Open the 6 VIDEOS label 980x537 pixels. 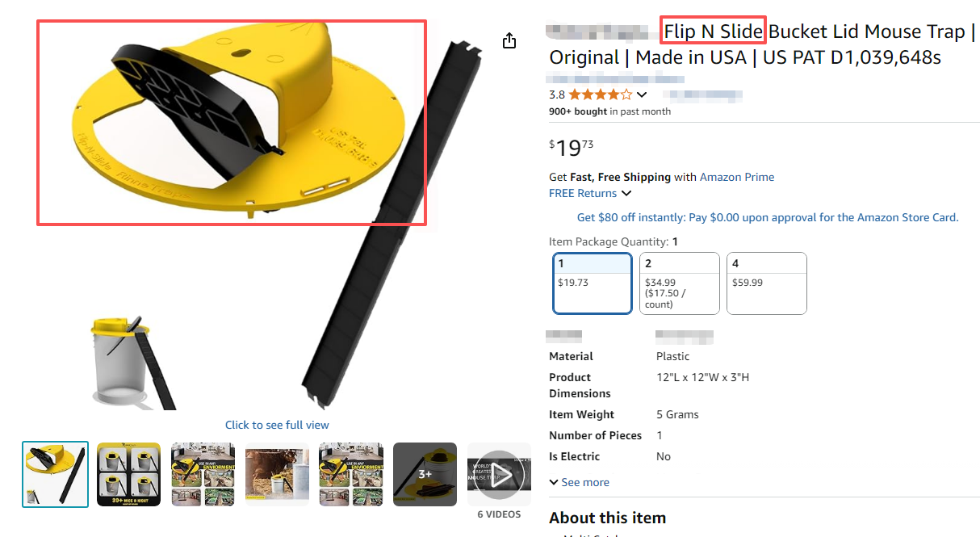pyautogui.click(x=498, y=514)
